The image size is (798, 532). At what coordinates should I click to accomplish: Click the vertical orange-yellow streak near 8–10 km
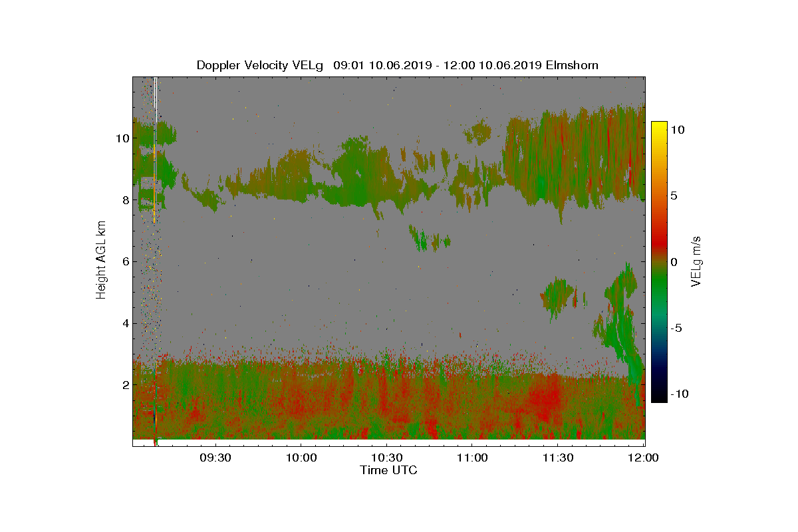coord(154,183)
